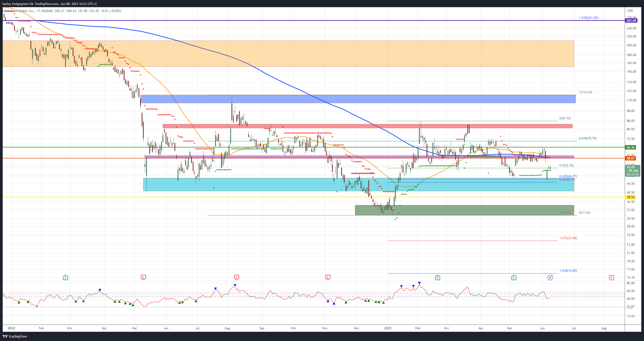Select the 1.618(261.65) Fibonacci label

coord(589,18)
